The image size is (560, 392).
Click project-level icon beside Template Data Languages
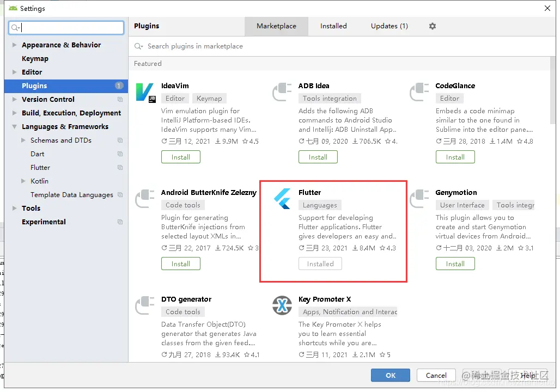(x=120, y=194)
